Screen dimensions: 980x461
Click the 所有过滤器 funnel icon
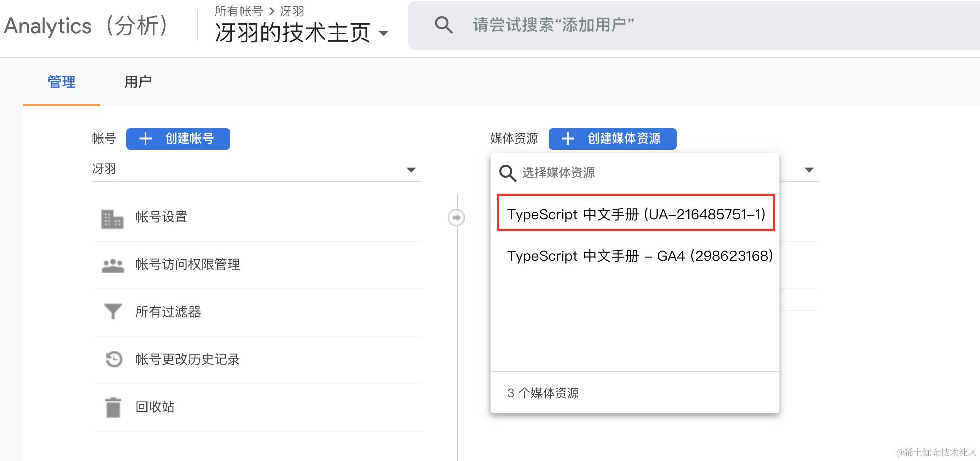[x=113, y=312]
